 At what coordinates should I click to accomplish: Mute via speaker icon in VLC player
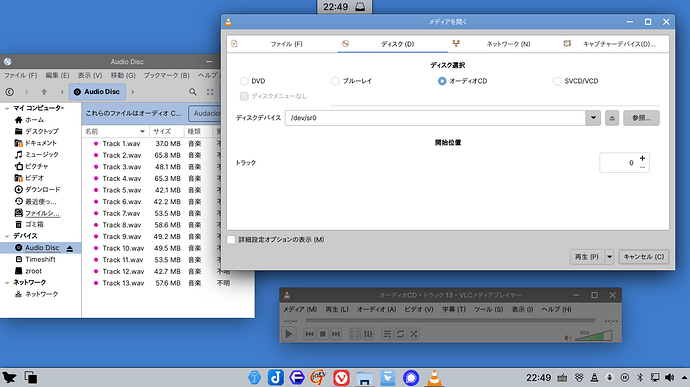pyautogui.click(x=568, y=338)
